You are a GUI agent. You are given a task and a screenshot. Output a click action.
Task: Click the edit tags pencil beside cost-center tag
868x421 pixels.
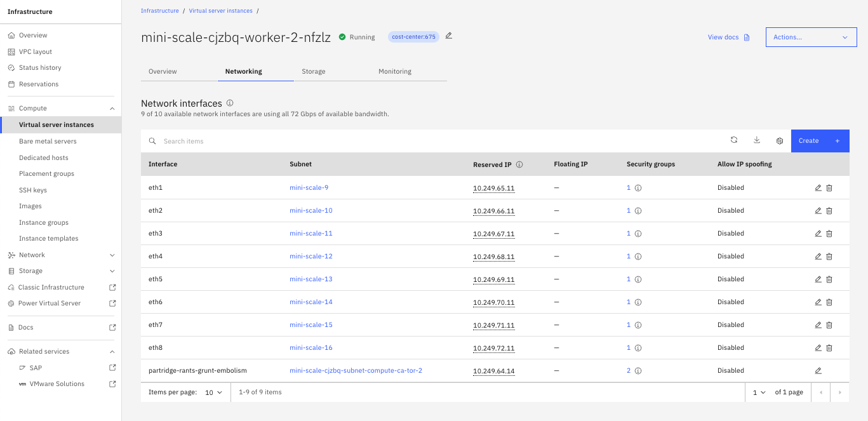coord(449,36)
